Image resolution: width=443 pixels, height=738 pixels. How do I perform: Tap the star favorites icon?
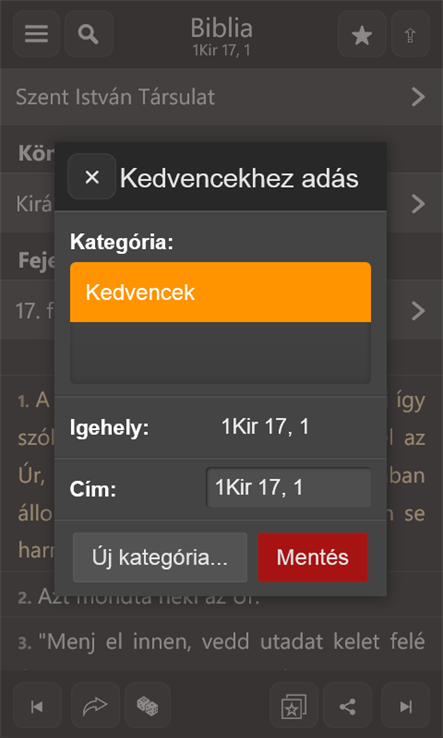point(362,34)
